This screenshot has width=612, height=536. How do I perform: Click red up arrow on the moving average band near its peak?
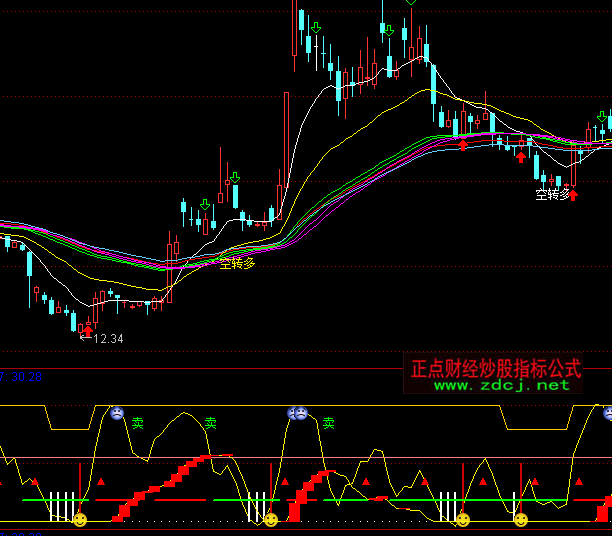pos(463,145)
